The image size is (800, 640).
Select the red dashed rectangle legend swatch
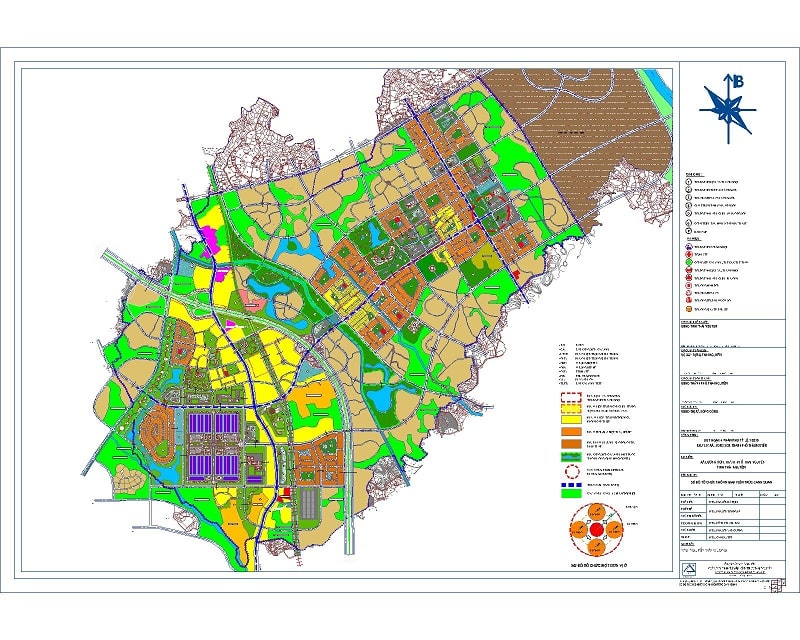point(571,398)
